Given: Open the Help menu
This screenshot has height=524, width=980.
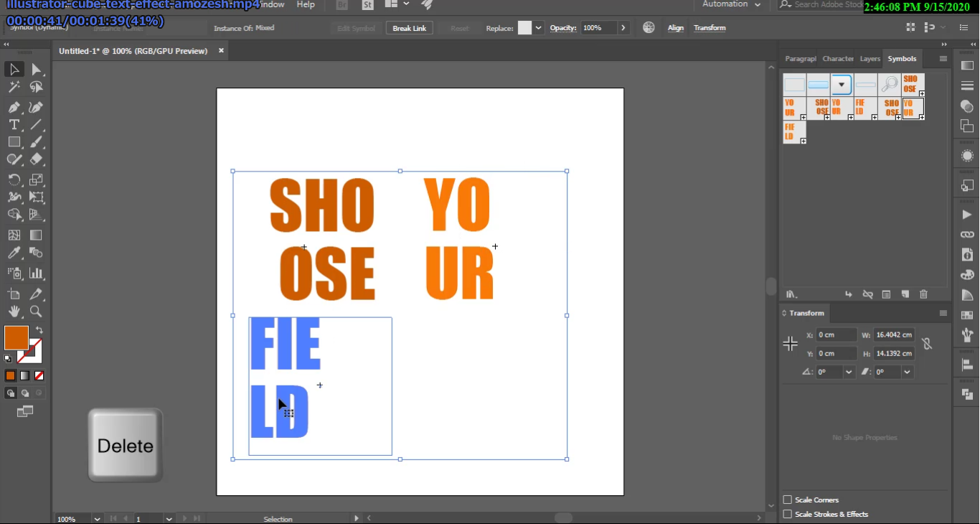Looking at the screenshot, I should [306, 4].
